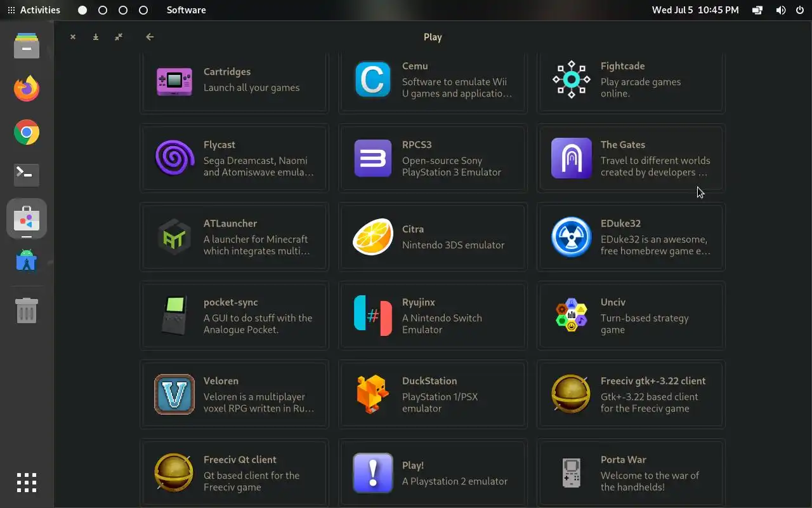Switch to the third workspace dot
The width and height of the screenshot is (812, 508).
point(123,10)
